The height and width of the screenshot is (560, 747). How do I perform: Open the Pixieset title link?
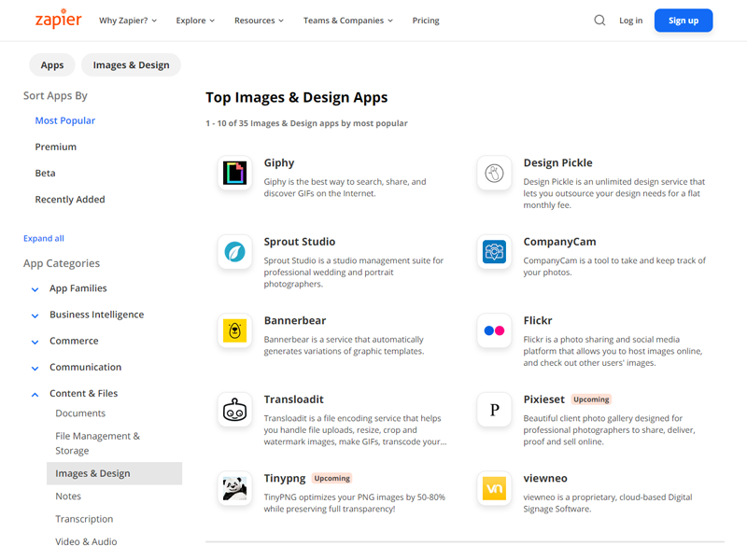(544, 399)
